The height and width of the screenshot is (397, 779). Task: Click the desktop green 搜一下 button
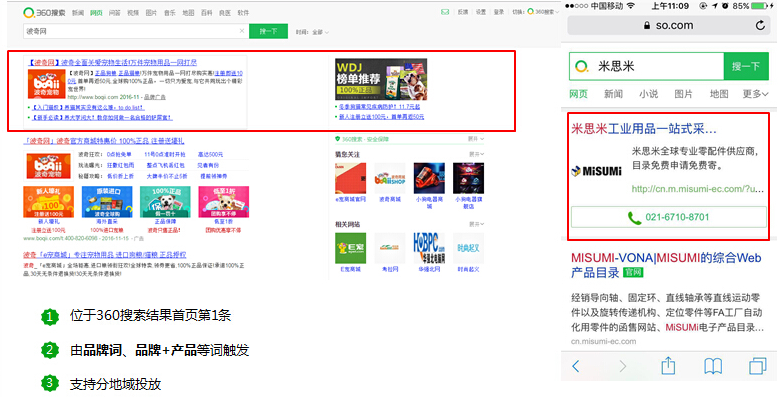pos(268,31)
